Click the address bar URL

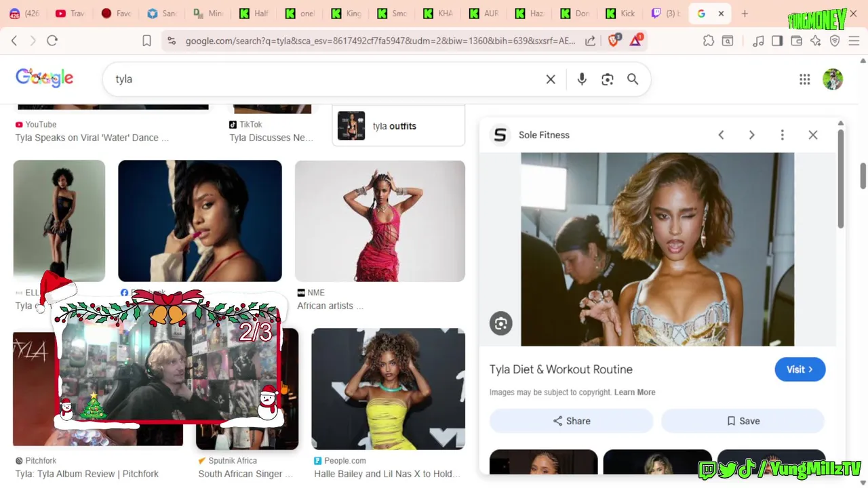tap(380, 41)
